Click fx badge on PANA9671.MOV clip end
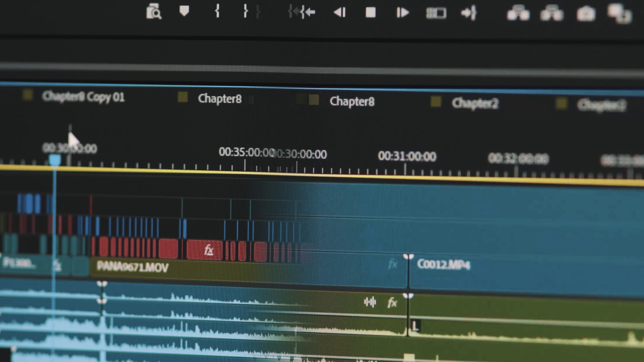This screenshot has height=362, width=644. pyautogui.click(x=393, y=264)
